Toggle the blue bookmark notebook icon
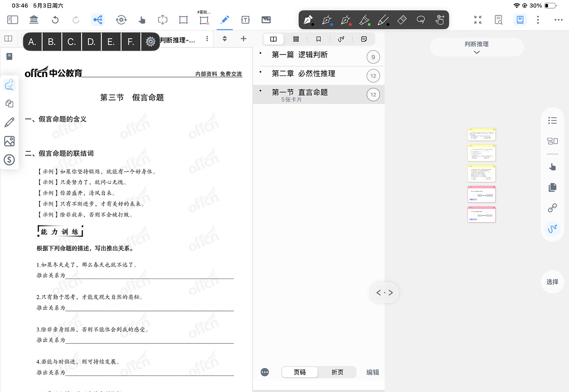The width and height of the screenshot is (569, 392). pos(520,20)
